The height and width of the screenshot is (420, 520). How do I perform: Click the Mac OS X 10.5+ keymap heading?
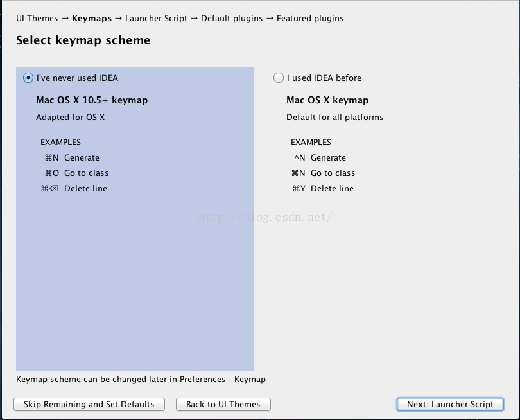92,100
